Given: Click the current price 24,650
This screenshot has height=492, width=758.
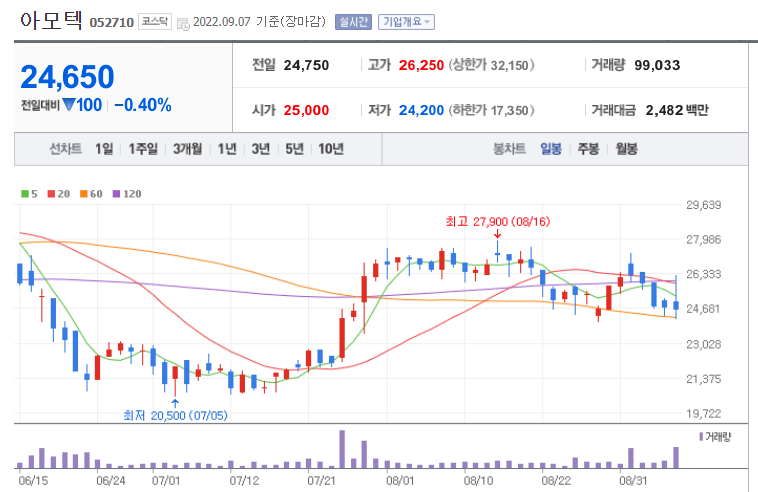Looking at the screenshot, I should (67, 77).
